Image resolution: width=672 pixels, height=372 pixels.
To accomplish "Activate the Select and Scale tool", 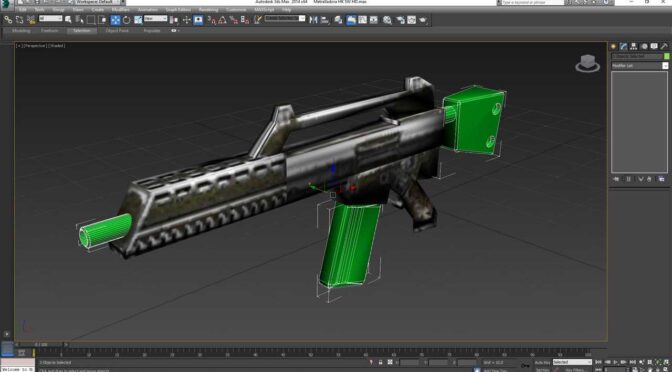I will (138, 20).
